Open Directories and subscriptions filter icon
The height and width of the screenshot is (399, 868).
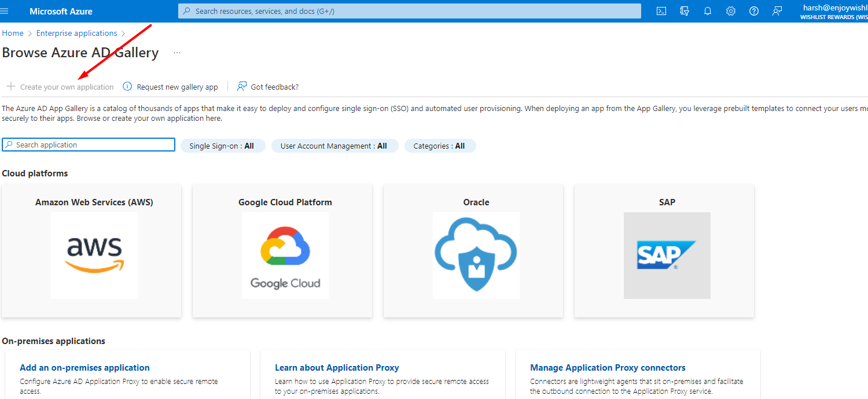(685, 11)
